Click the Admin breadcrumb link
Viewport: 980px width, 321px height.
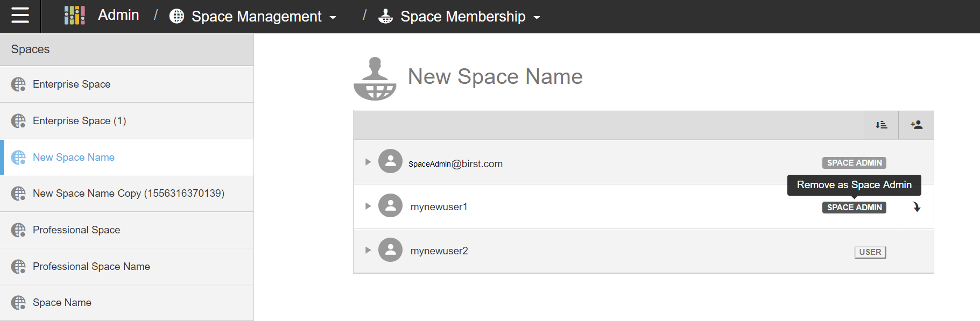coord(118,15)
